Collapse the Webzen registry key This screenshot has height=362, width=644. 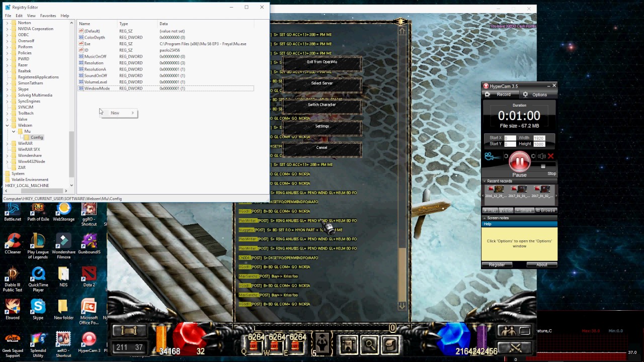point(7,125)
